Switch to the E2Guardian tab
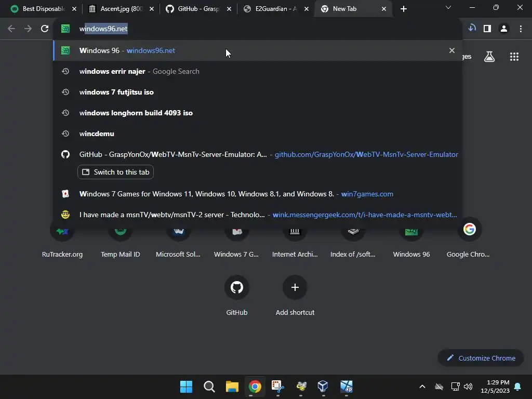 [x=276, y=9]
